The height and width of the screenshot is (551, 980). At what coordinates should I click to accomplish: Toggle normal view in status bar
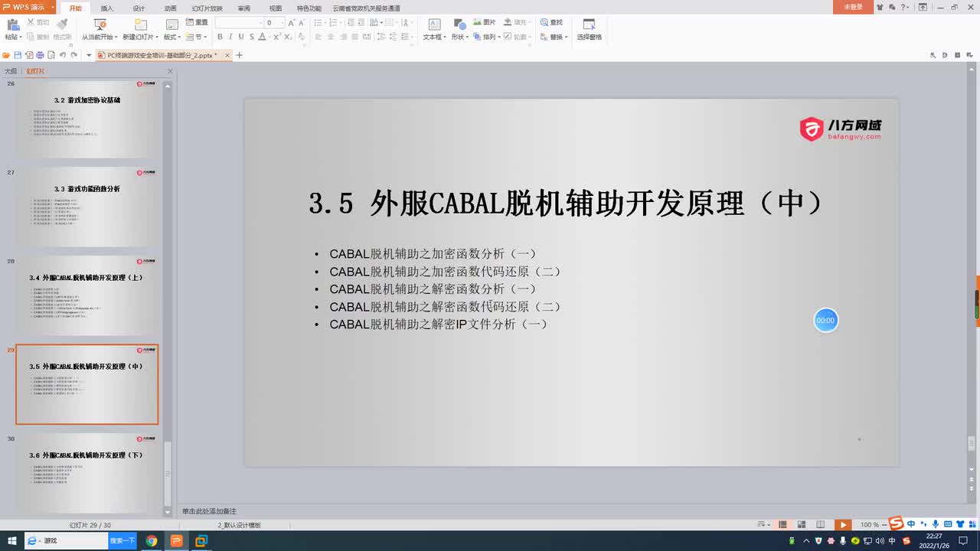782,525
